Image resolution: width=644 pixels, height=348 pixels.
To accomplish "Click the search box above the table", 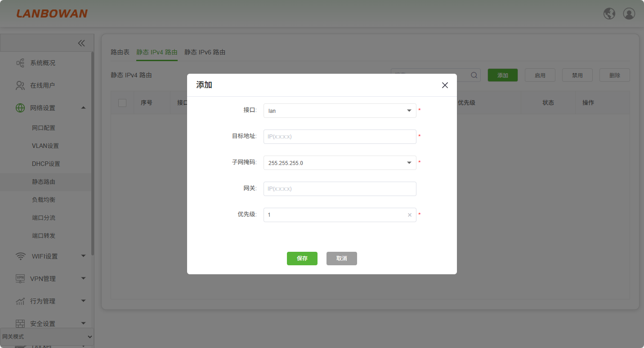I will (435, 75).
